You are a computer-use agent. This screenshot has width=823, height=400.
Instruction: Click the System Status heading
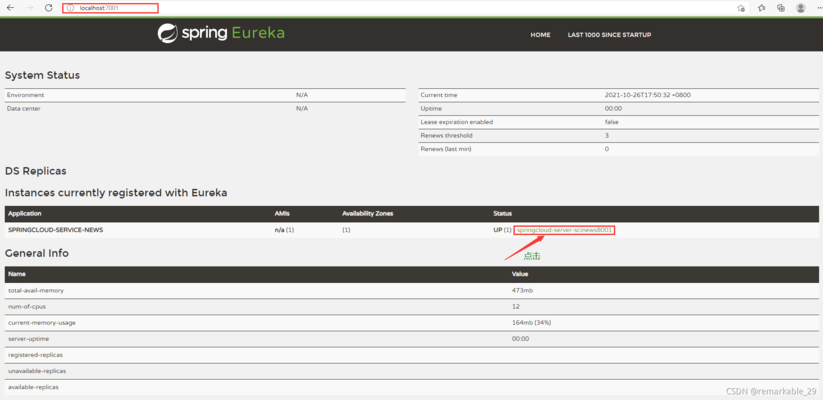coord(42,75)
